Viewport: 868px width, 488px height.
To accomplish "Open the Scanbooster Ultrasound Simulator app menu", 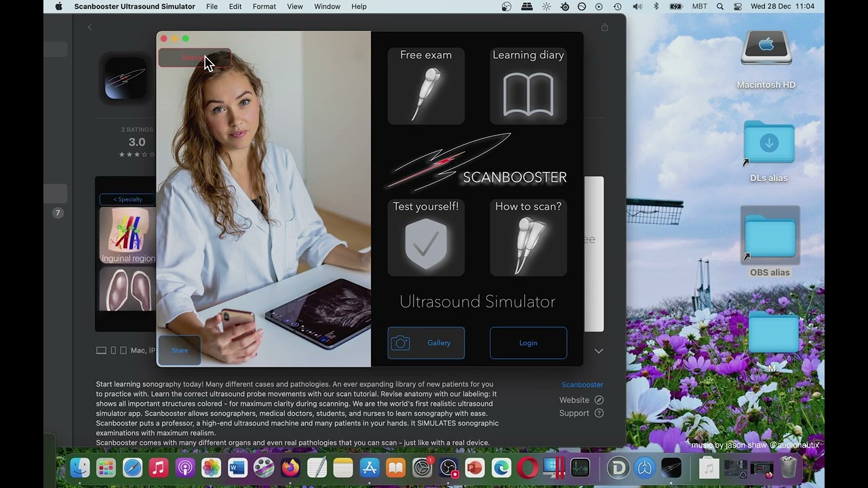I will pyautogui.click(x=134, y=7).
